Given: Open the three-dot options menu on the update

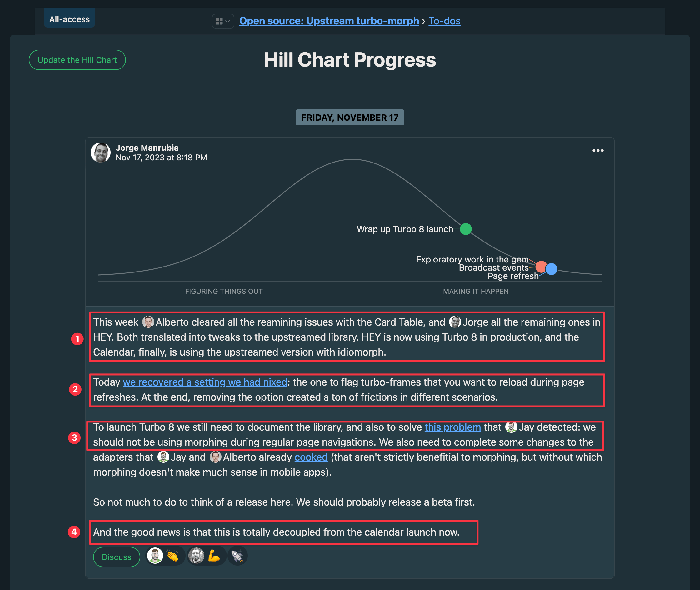Looking at the screenshot, I should (598, 151).
